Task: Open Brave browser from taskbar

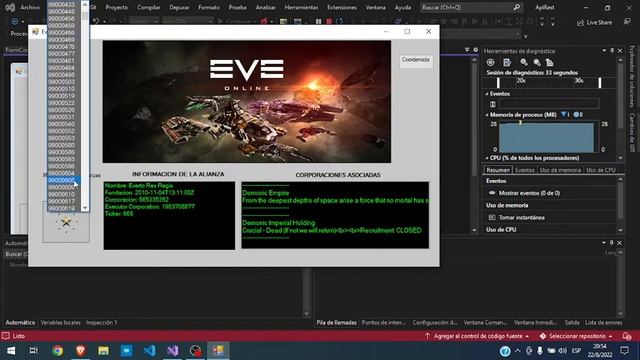Action: (80, 351)
